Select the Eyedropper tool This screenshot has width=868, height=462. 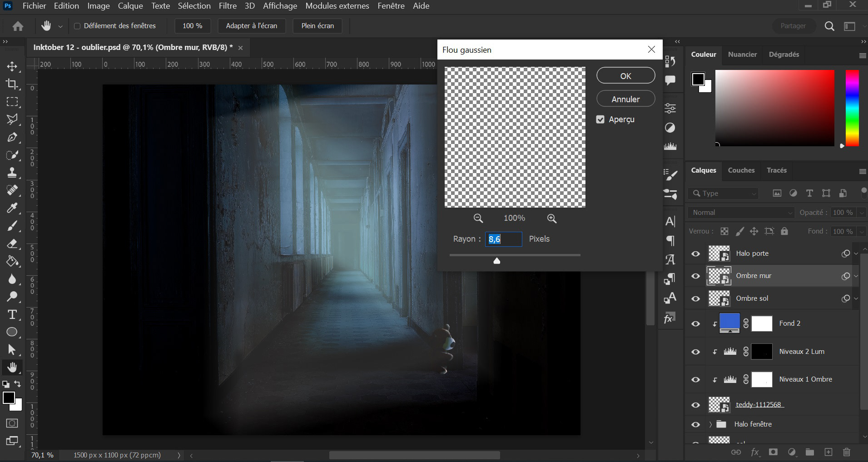(x=12, y=208)
